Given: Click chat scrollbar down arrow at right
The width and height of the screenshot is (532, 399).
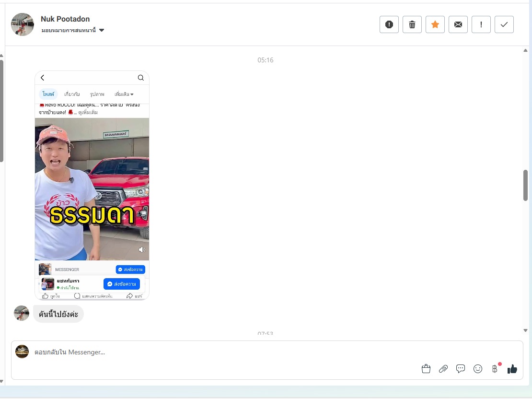Looking at the screenshot, I should [526, 330].
